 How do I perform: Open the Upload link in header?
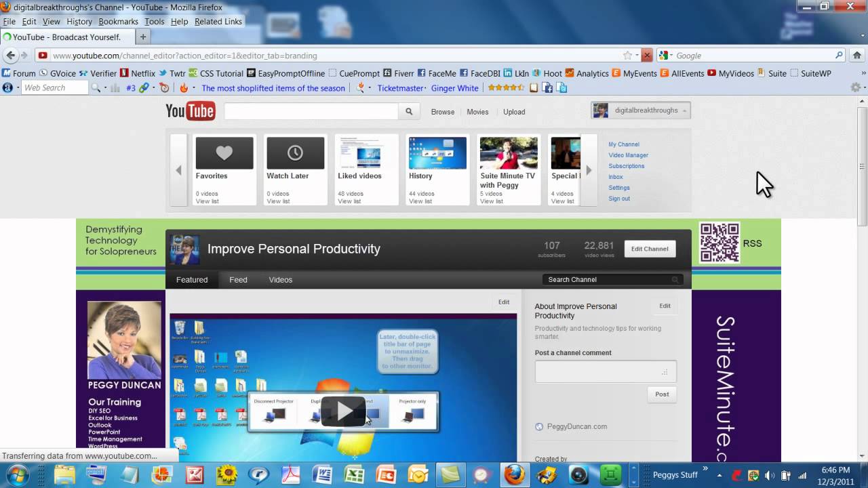[x=514, y=112]
